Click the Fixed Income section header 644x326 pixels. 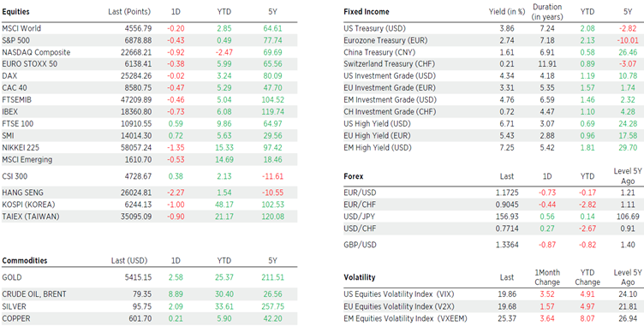click(x=367, y=12)
